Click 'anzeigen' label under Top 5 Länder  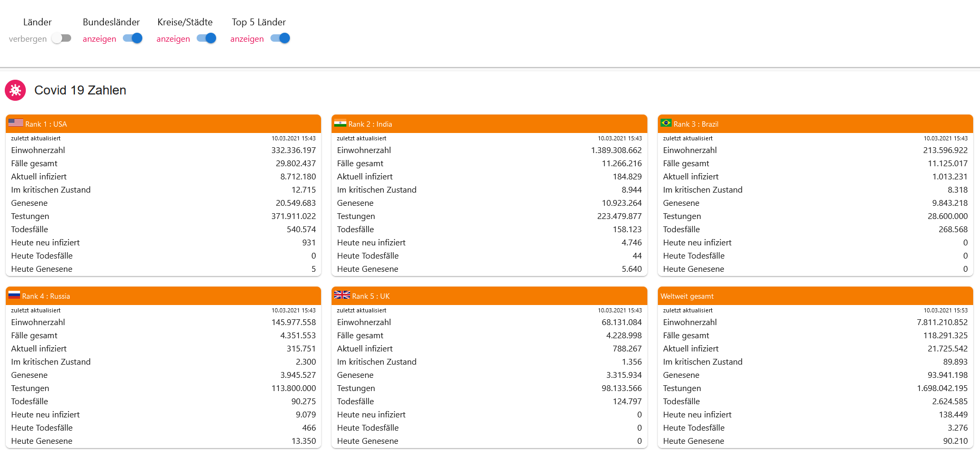(247, 39)
